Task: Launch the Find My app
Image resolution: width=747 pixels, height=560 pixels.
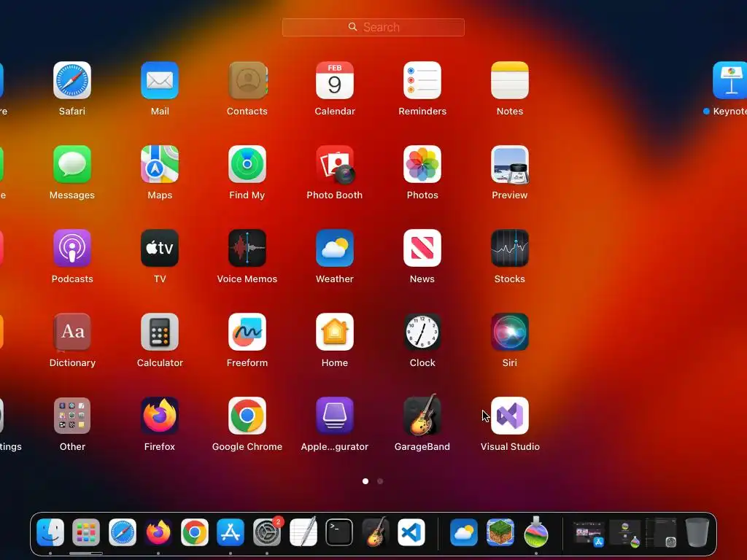Action: pyautogui.click(x=247, y=164)
